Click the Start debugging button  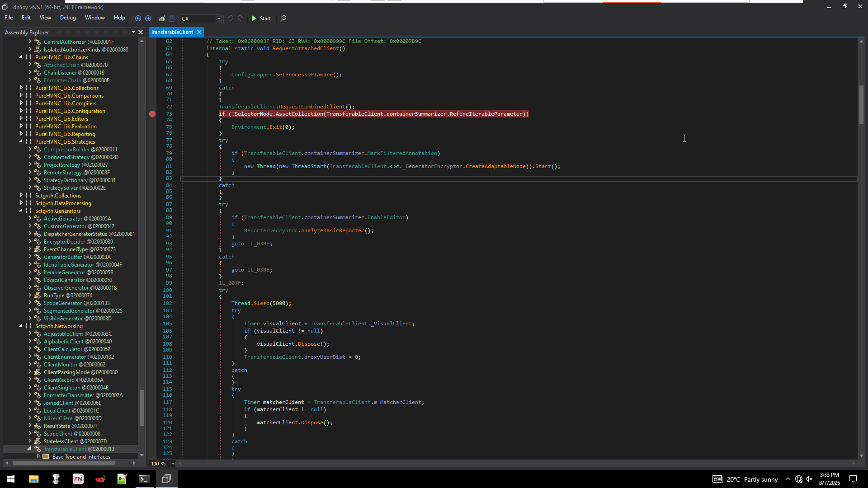261,19
